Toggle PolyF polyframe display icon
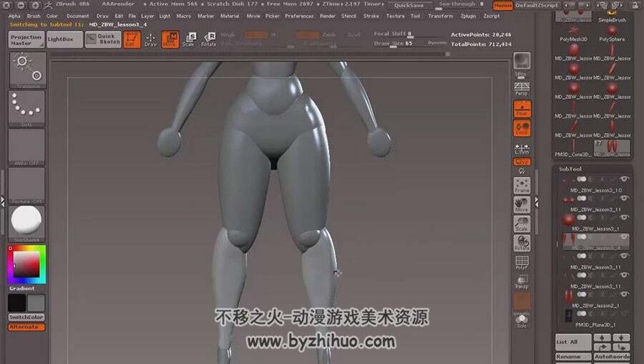 point(522,262)
